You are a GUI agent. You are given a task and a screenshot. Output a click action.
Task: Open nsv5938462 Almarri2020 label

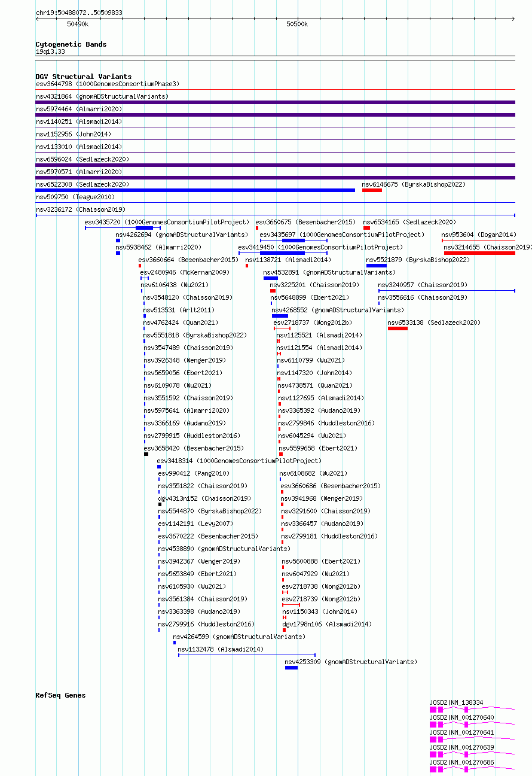pos(158,247)
